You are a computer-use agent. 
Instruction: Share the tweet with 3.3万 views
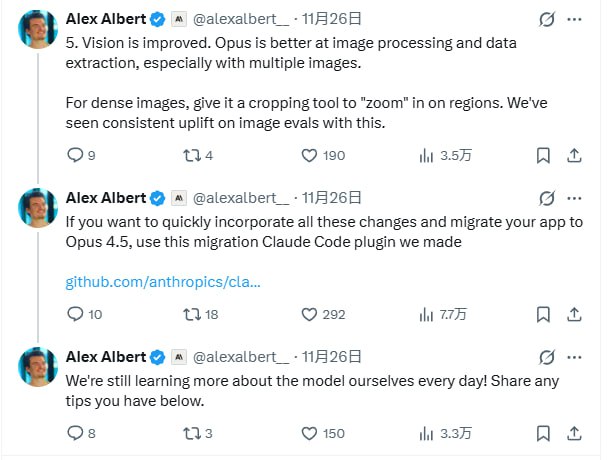point(575,433)
